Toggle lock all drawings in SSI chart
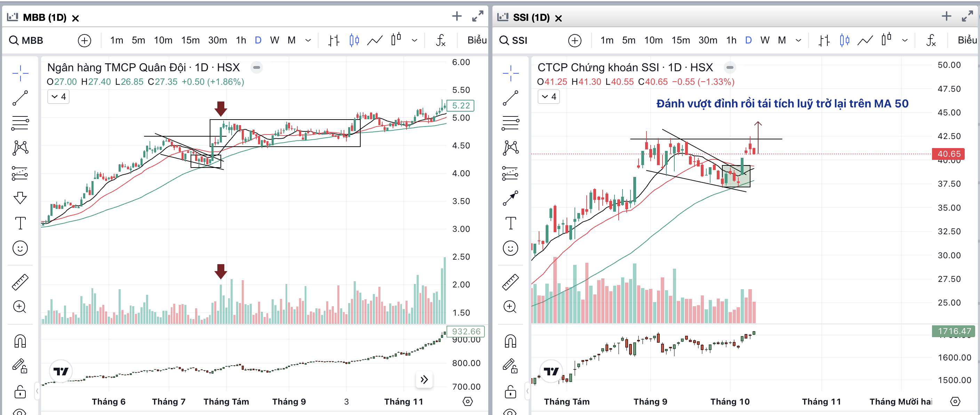The width and height of the screenshot is (980, 415). 510,391
